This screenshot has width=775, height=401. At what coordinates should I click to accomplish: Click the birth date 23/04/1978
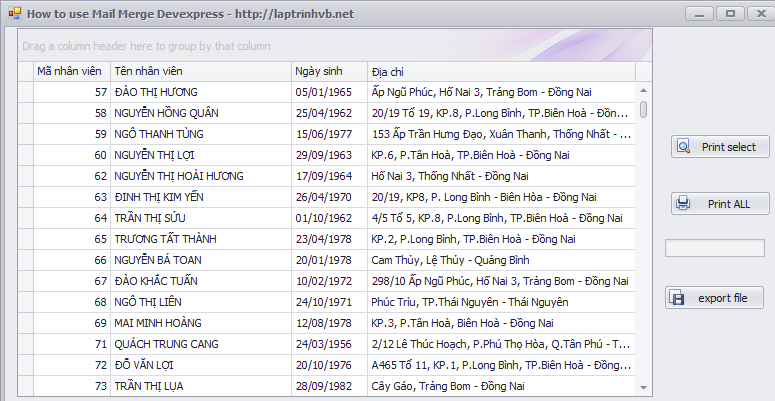(330, 239)
